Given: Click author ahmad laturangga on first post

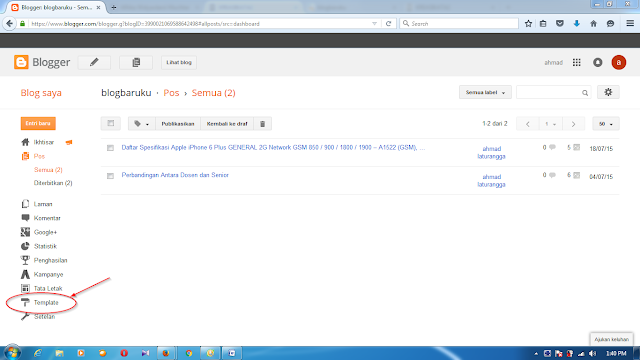Looking at the screenshot, I should coord(491,152).
